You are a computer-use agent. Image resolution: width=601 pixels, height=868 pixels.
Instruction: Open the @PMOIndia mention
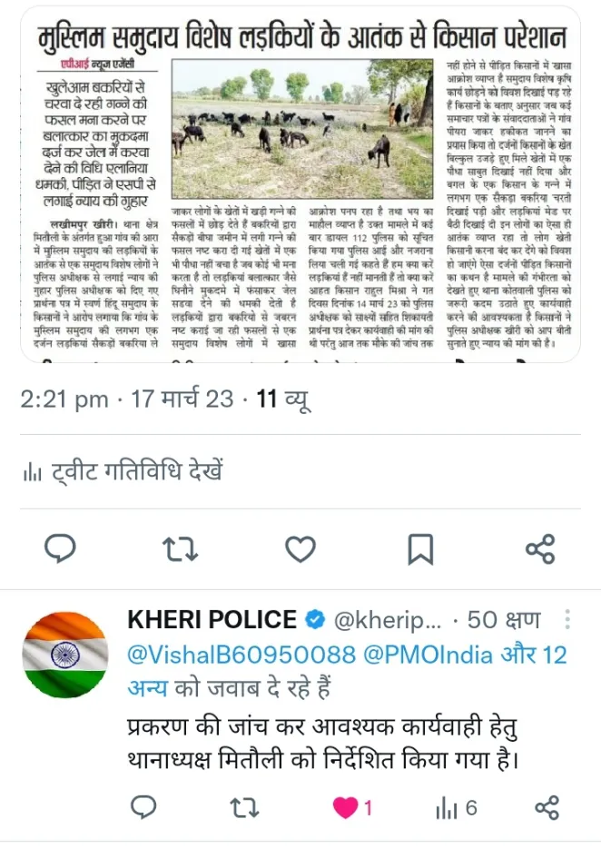click(428, 655)
